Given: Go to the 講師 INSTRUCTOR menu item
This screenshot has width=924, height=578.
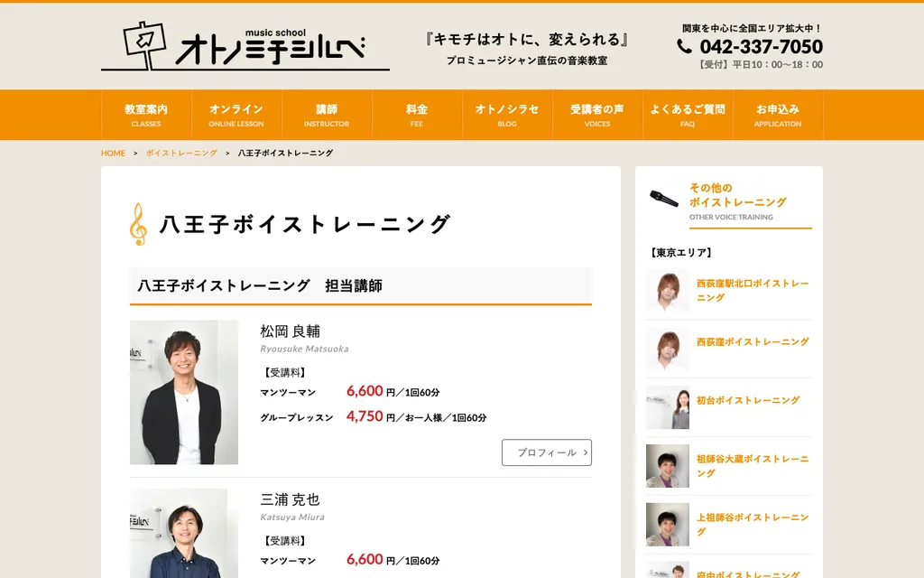Looking at the screenshot, I should (x=327, y=115).
